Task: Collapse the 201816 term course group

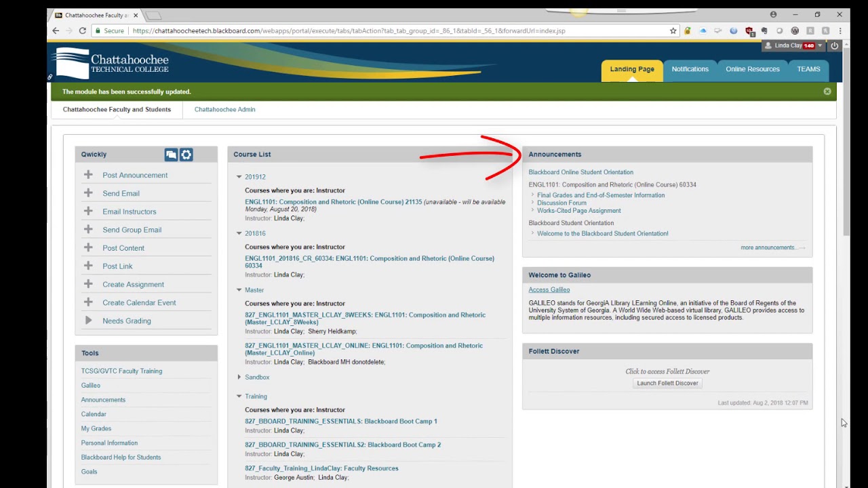Action: pyautogui.click(x=239, y=233)
